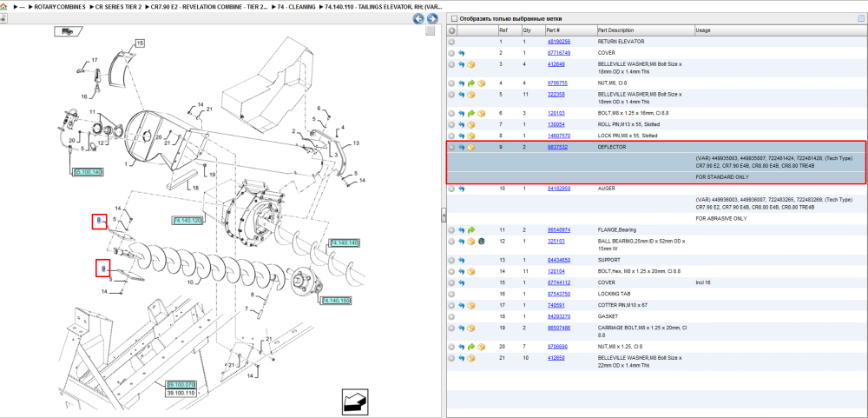The image size is (868, 418).
Task: Open 74.140.110 - TAILINGS ELEVATOR breadcrumb
Action: tap(384, 7)
